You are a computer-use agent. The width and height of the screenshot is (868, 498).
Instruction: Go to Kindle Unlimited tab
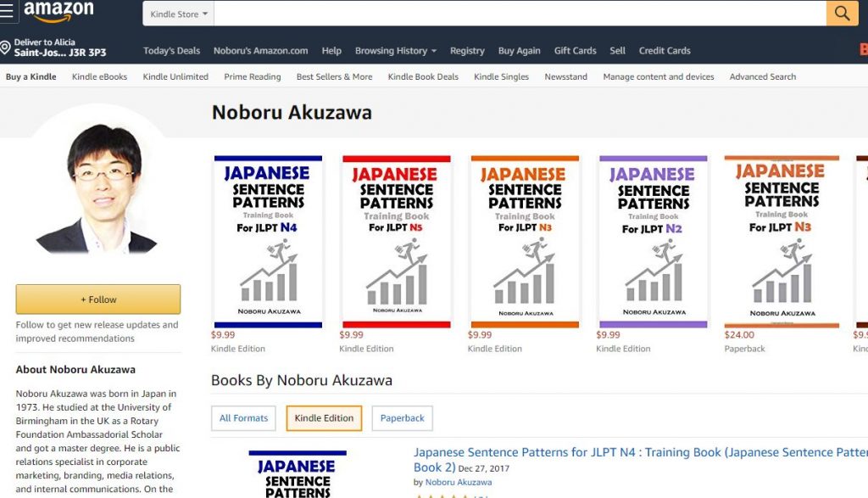(175, 77)
